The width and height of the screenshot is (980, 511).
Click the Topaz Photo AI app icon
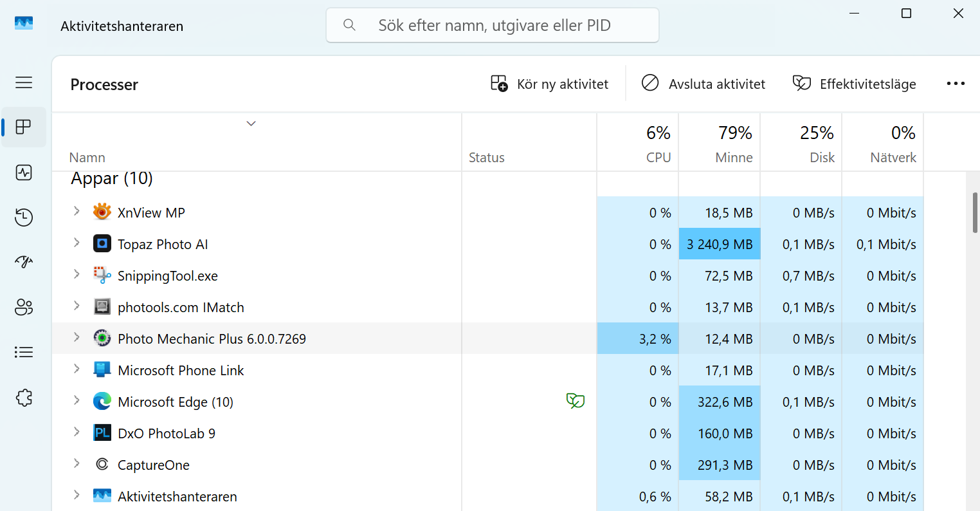pyautogui.click(x=102, y=244)
